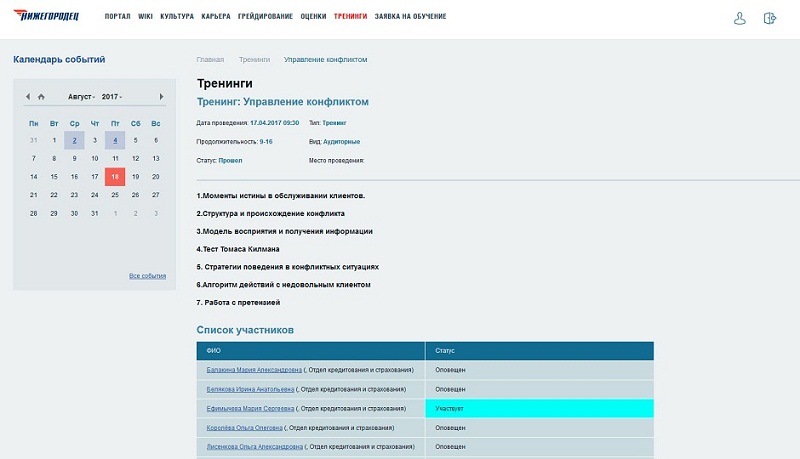Image resolution: width=800 pixels, height=459 pixels.
Task: Open the user profile icon
Action: point(740,18)
